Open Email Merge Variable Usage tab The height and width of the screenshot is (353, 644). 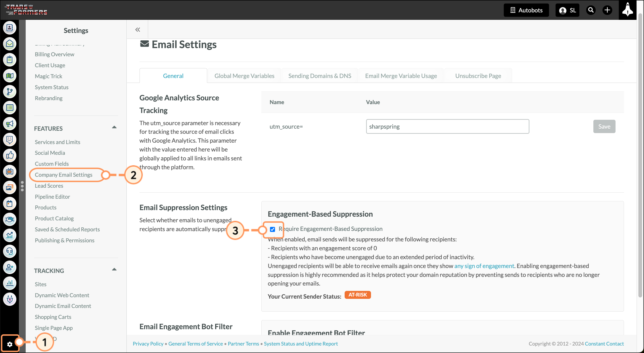[x=401, y=76]
